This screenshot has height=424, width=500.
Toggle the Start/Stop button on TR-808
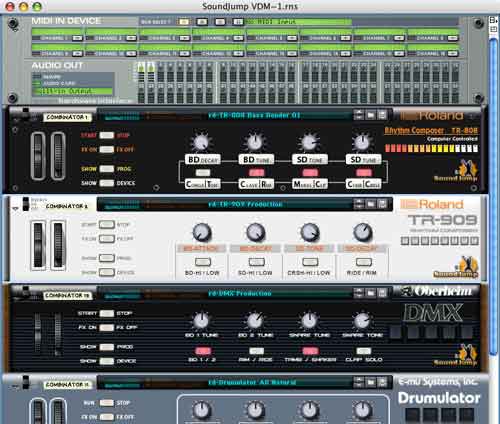click(107, 135)
